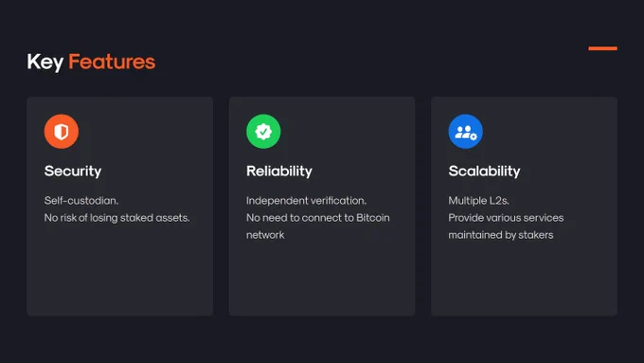Viewport: 644px width, 363px height.
Task: Click the 'Independent verification.' text
Action: pos(307,201)
